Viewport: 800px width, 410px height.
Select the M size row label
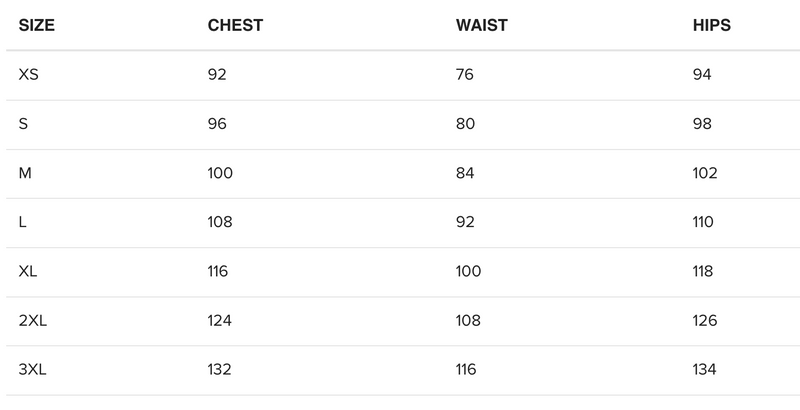pos(25,173)
